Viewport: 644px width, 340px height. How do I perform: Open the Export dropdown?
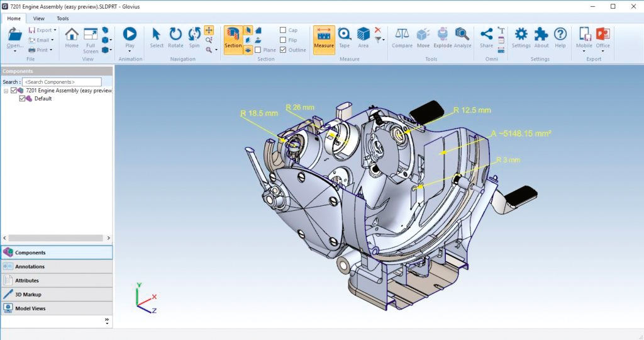44,30
